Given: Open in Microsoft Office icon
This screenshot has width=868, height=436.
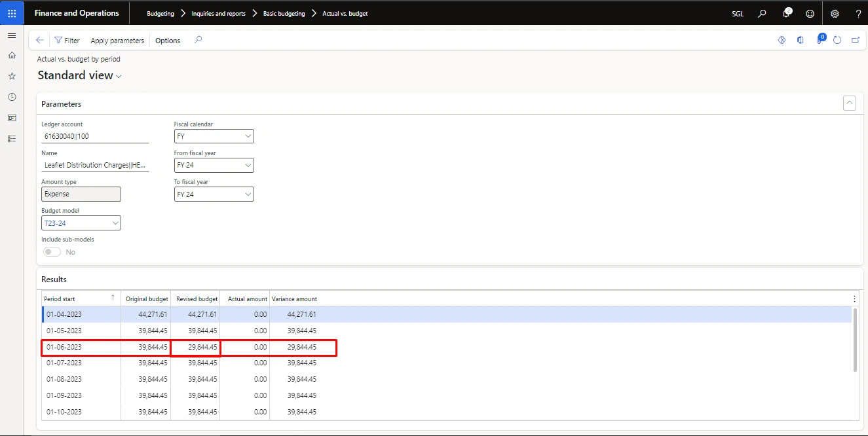Looking at the screenshot, I should 800,40.
